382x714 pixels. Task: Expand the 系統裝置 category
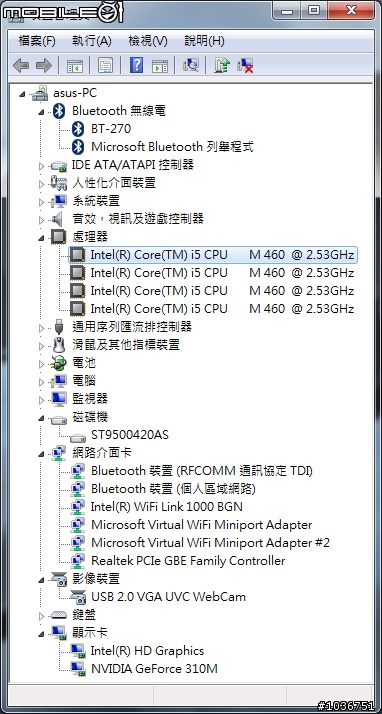(41, 202)
